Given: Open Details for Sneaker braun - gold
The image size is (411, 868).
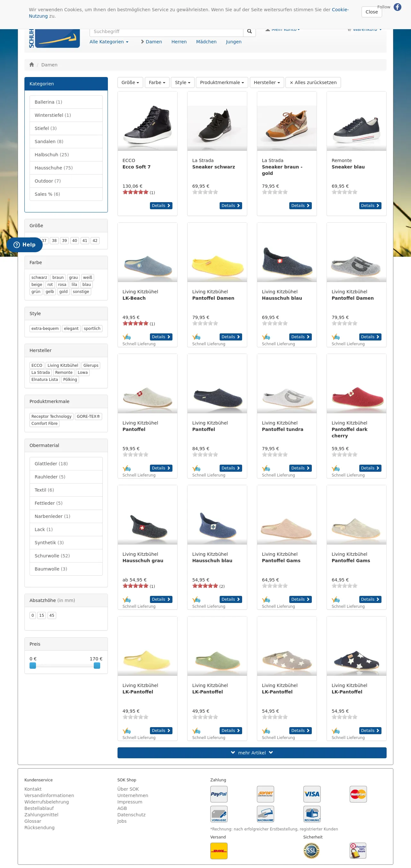Looking at the screenshot, I should coord(301,206).
